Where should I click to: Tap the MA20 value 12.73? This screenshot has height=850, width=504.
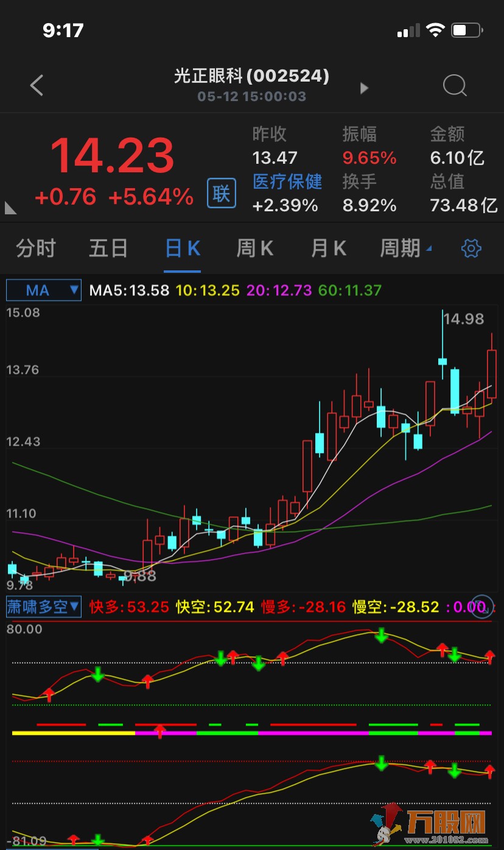coord(279,290)
